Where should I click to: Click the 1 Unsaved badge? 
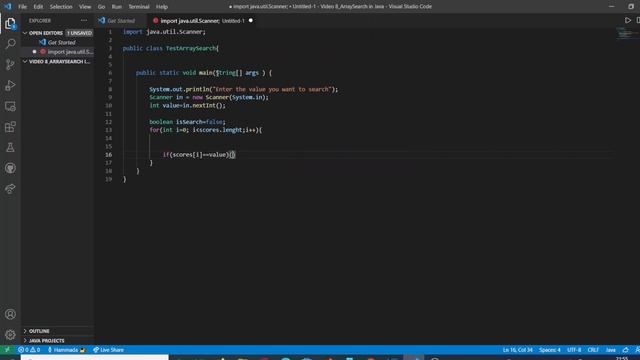79,33
